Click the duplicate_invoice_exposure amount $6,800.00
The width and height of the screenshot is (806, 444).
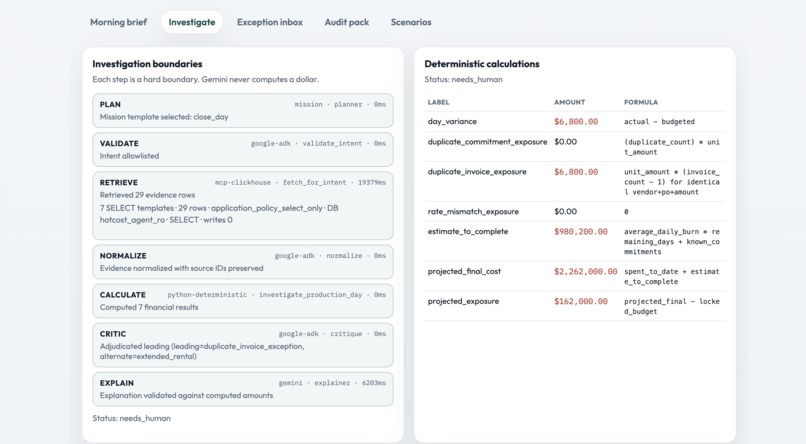pos(576,172)
